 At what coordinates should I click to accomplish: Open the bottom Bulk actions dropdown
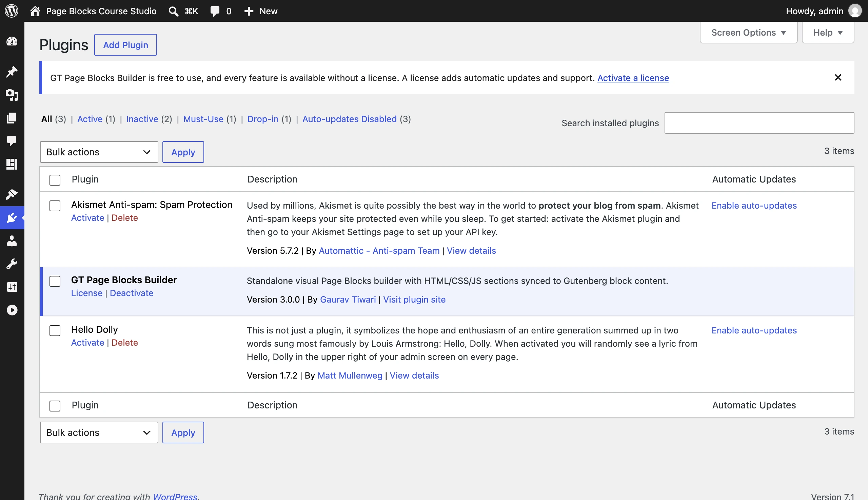coord(99,433)
